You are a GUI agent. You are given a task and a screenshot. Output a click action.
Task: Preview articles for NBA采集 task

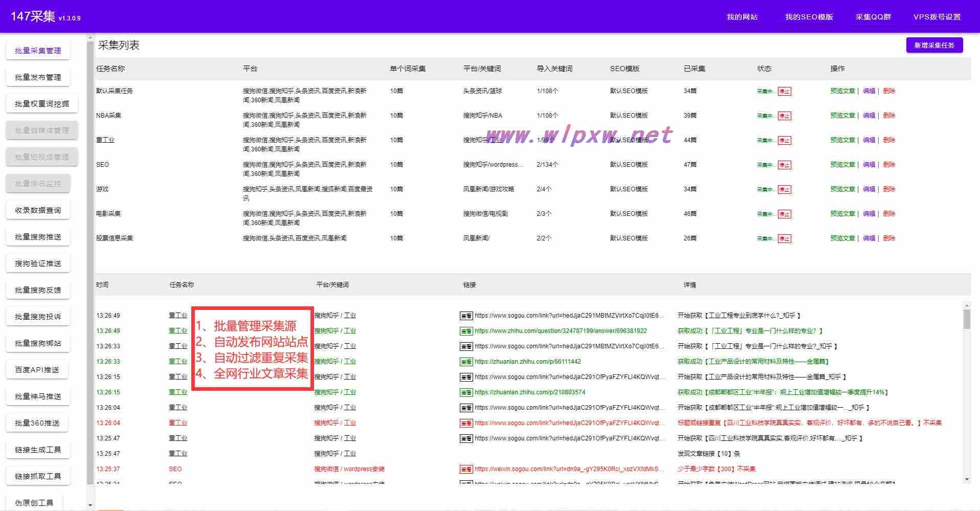coord(842,116)
